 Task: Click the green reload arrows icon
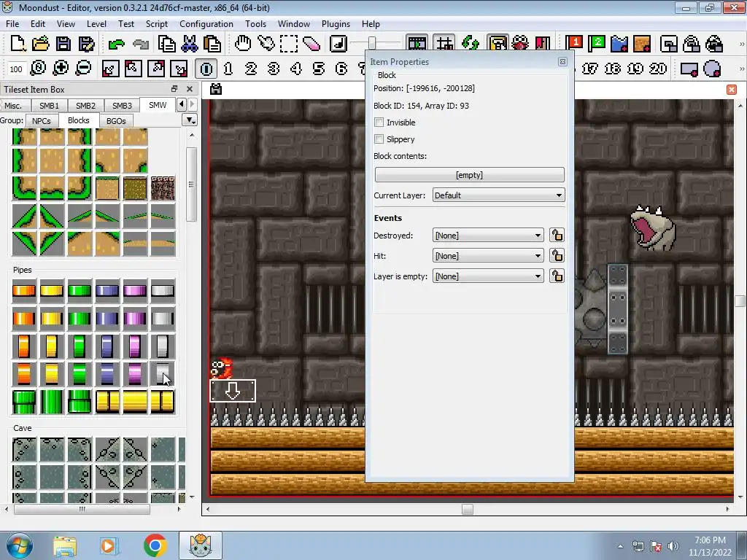[471, 44]
